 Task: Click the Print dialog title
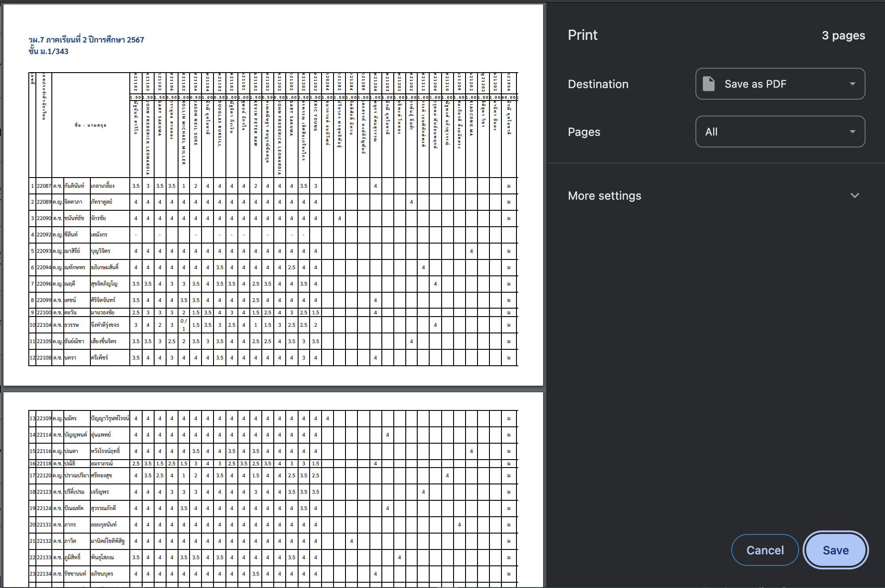click(582, 35)
